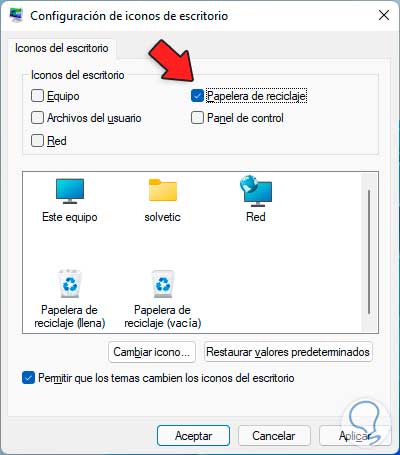This screenshot has height=455, width=400.
Task: Click the dialog title bar monitor icon
Action: click(x=16, y=15)
